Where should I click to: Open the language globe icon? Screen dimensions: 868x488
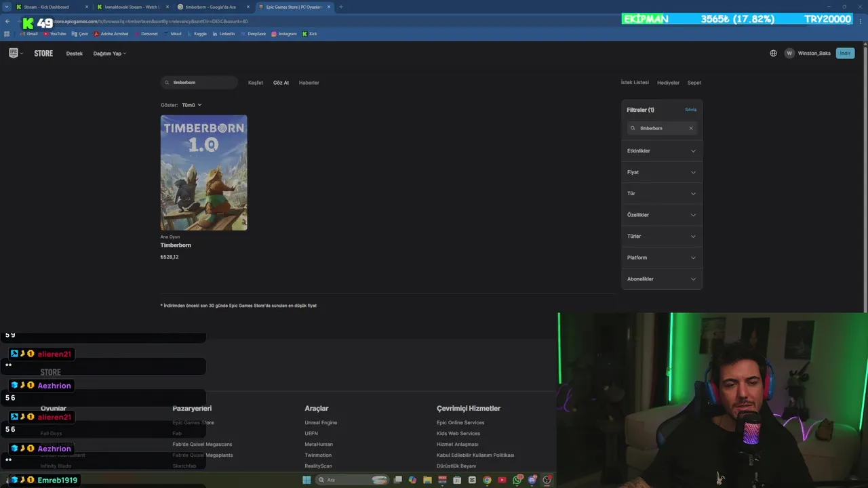point(773,53)
